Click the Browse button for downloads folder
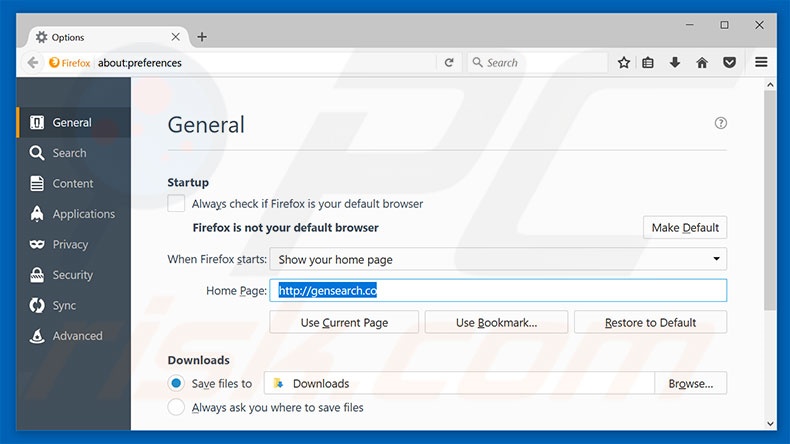 coord(691,384)
